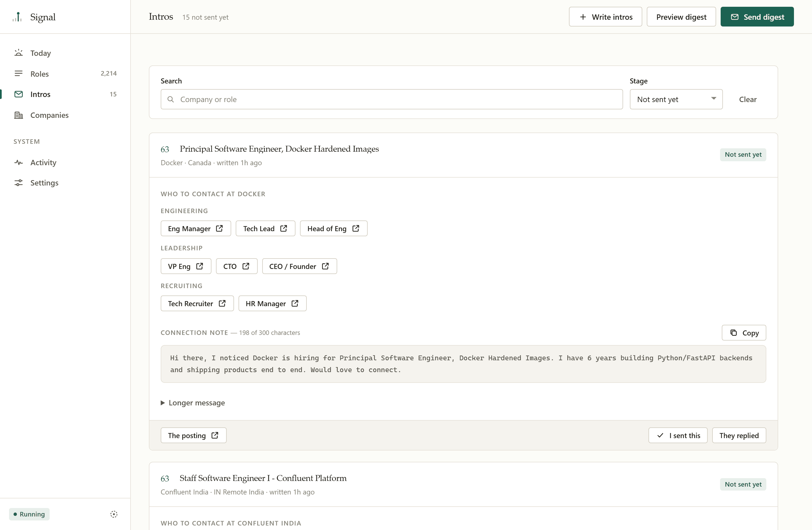Click the Staff Software Engineer I title

pyautogui.click(x=263, y=478)
